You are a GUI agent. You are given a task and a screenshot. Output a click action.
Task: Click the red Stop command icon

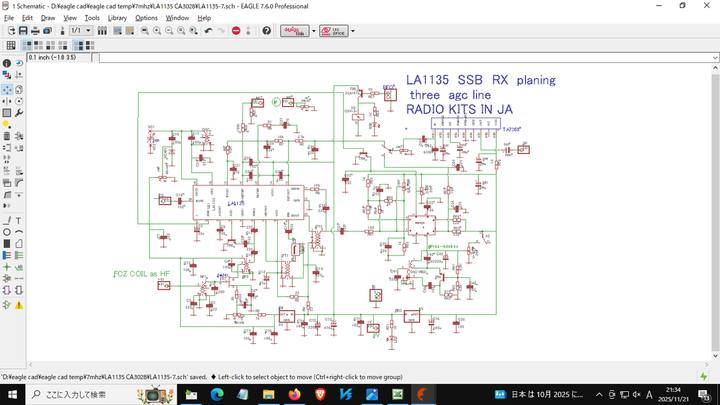(236, 31)
